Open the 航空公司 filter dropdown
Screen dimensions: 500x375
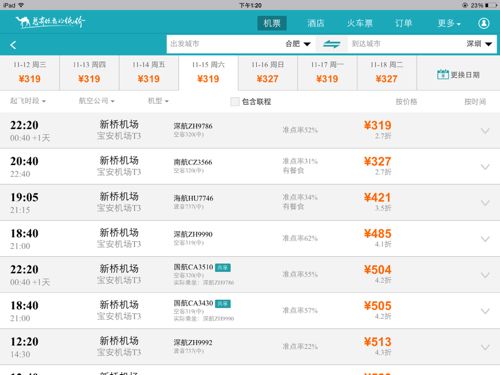pos(96,101)
